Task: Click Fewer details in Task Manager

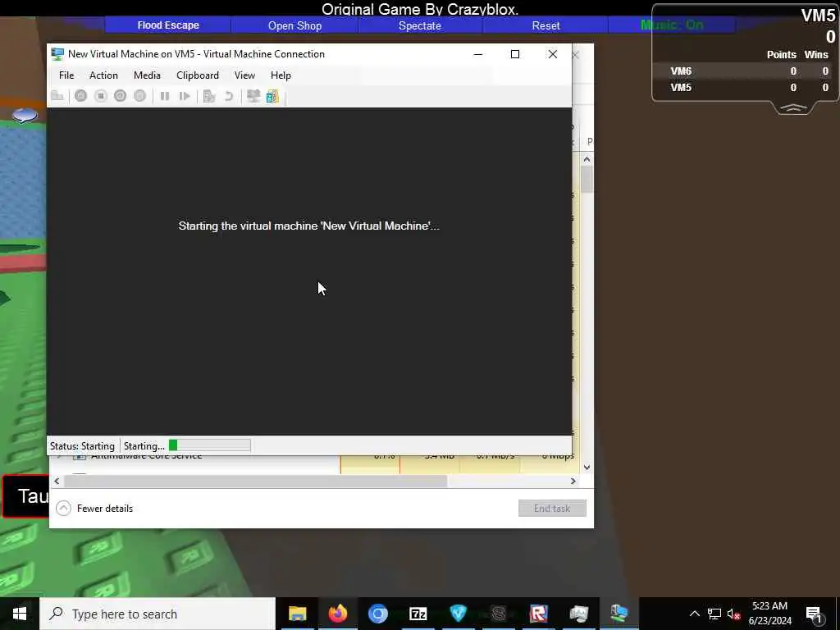Action: coord(94,509)
